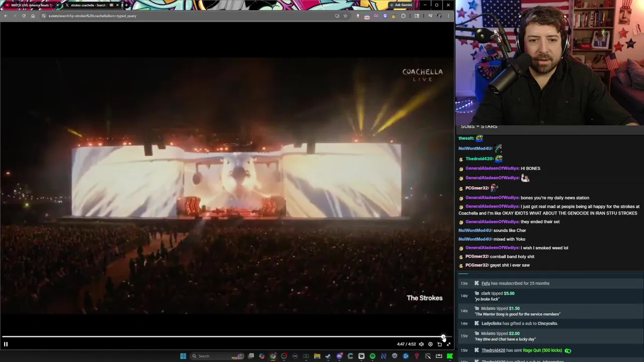
Task: Mute the video using the speaker icon
Action: click(421, 344)
